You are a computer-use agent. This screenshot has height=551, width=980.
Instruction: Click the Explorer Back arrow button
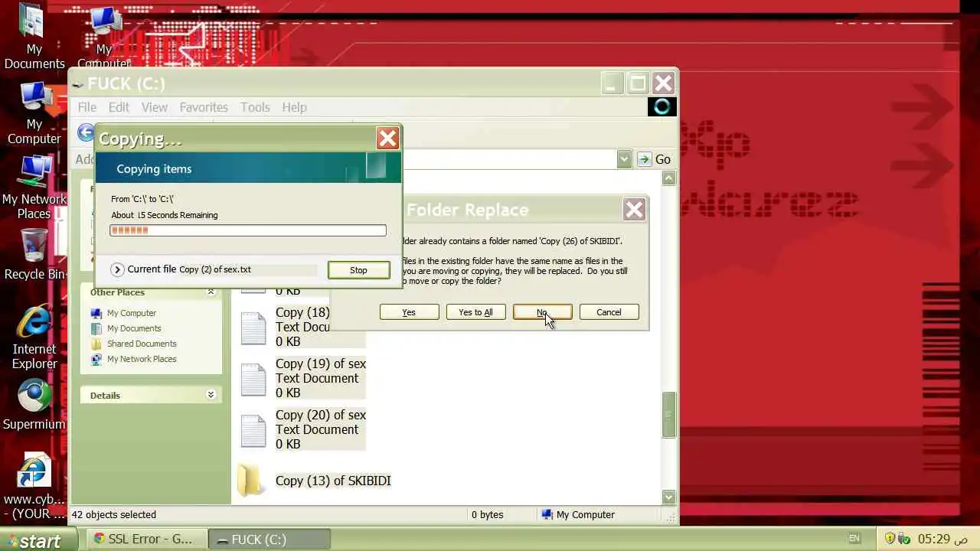pyautogui.click(x=86, y=133)
